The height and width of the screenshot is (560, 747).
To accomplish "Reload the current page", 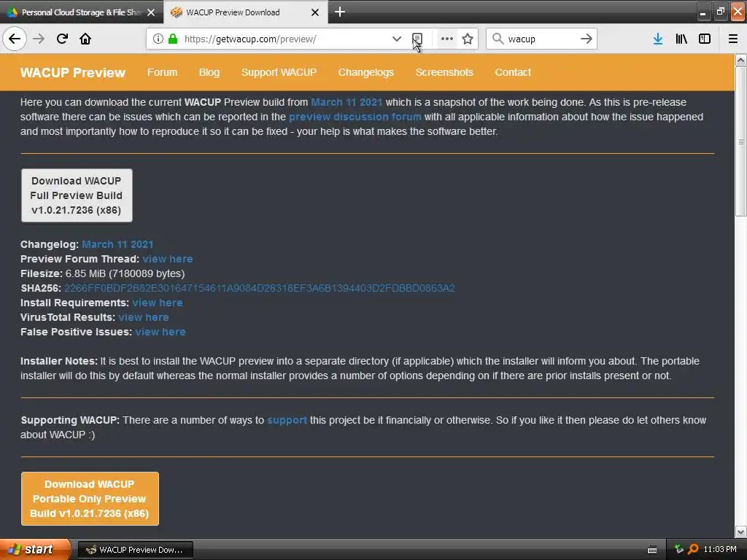I will click(x=62, y=39).
